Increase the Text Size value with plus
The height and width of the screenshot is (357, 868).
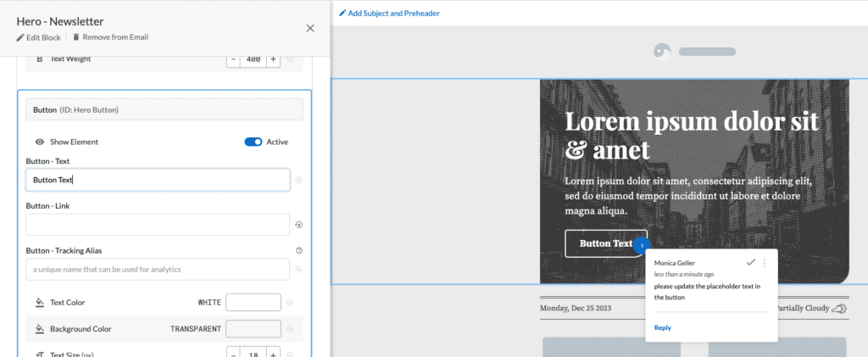click(x=272, y=352)
